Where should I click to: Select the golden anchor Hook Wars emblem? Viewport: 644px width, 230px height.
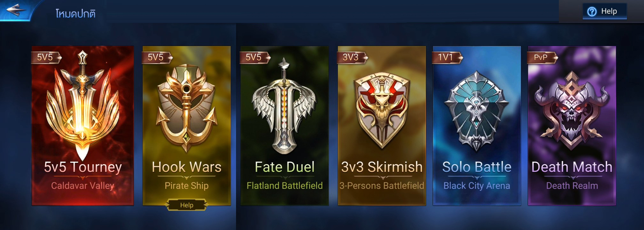[x=187, y=108]
